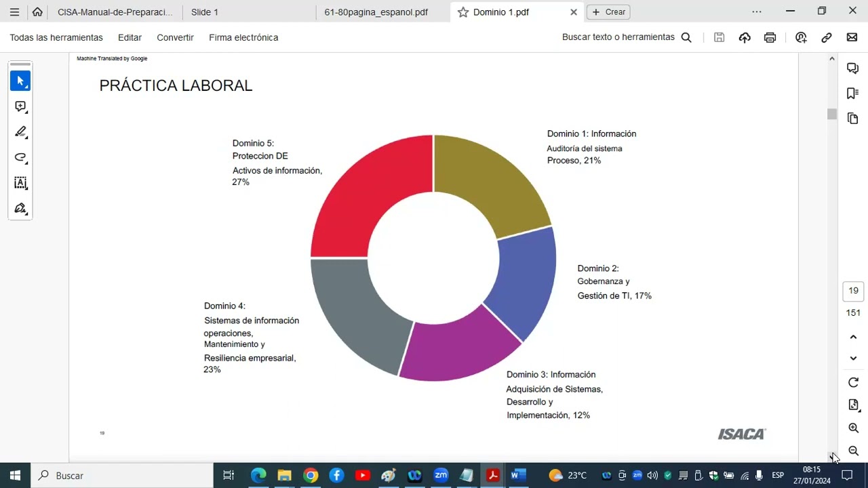Open the Windows Start menu

(x=15, y=476)
